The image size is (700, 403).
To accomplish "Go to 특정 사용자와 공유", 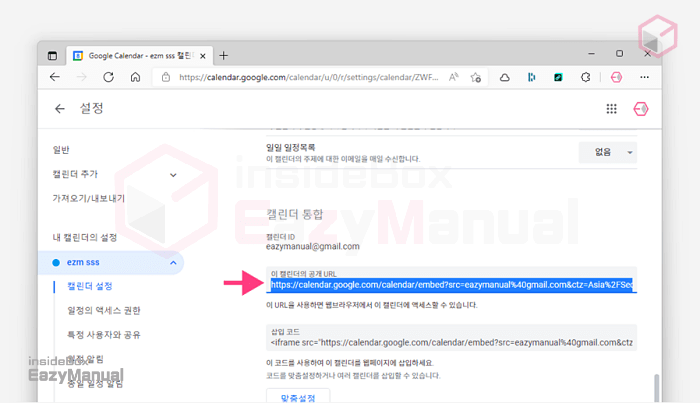I will 104,335.
